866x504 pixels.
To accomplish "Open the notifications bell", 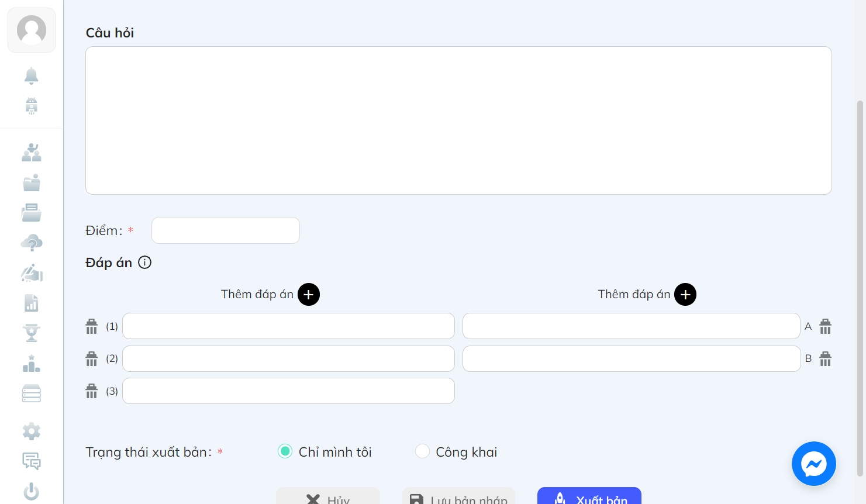I will 32,75.
